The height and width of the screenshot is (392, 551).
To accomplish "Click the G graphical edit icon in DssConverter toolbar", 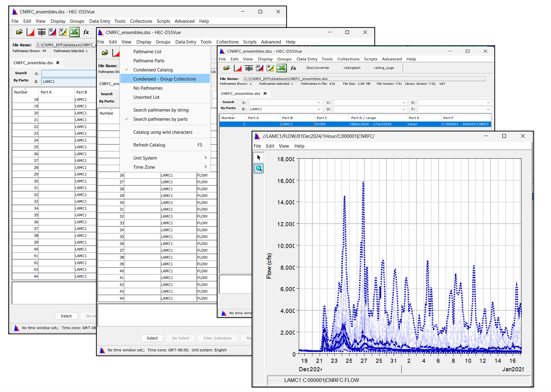I will coord(260,68).
